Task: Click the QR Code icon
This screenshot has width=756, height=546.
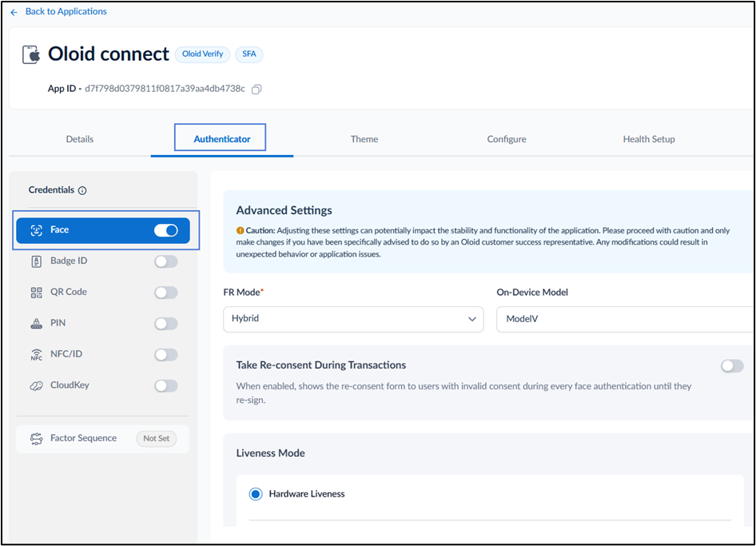Action: point(37,293)
